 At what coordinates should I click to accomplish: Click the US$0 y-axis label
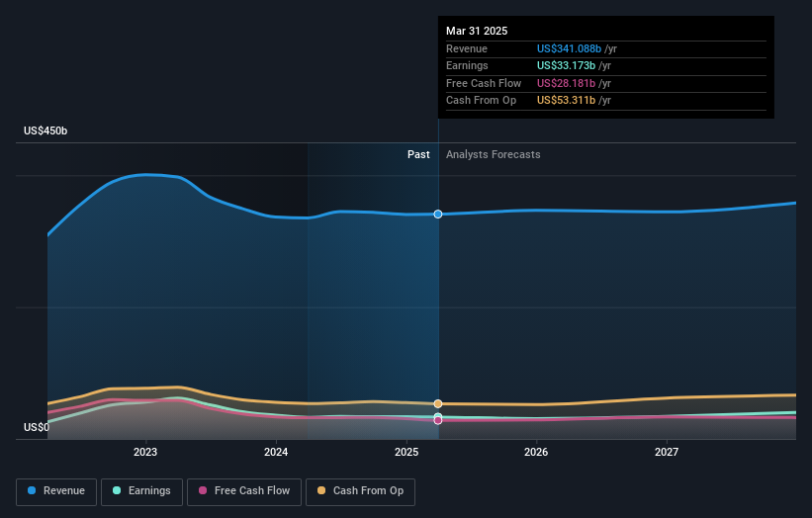coord(37,427)
